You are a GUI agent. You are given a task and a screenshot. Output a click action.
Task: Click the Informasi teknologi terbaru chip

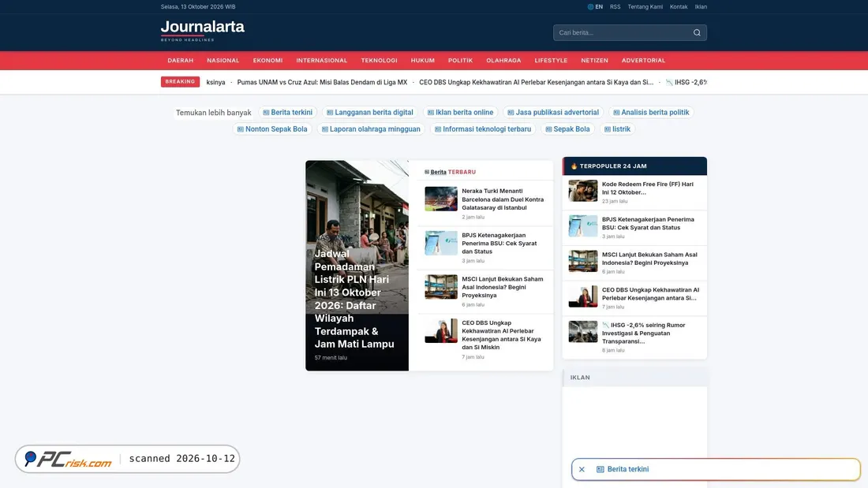483,129
